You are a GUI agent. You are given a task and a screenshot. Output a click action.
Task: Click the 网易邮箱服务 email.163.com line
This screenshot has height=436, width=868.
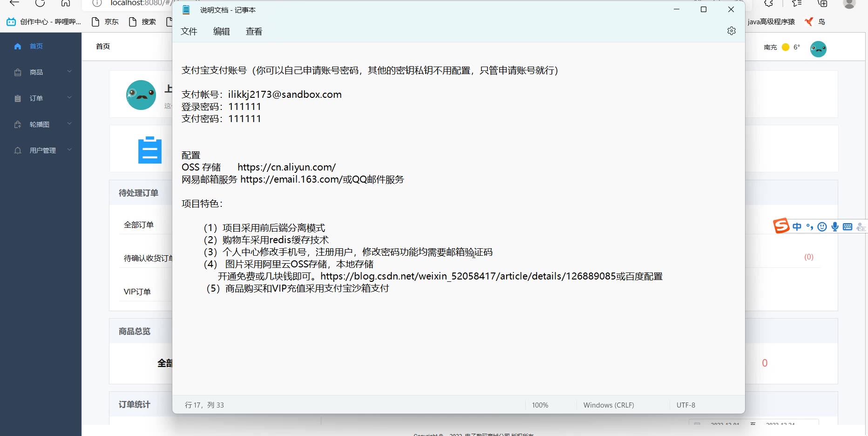click(293, 179)
